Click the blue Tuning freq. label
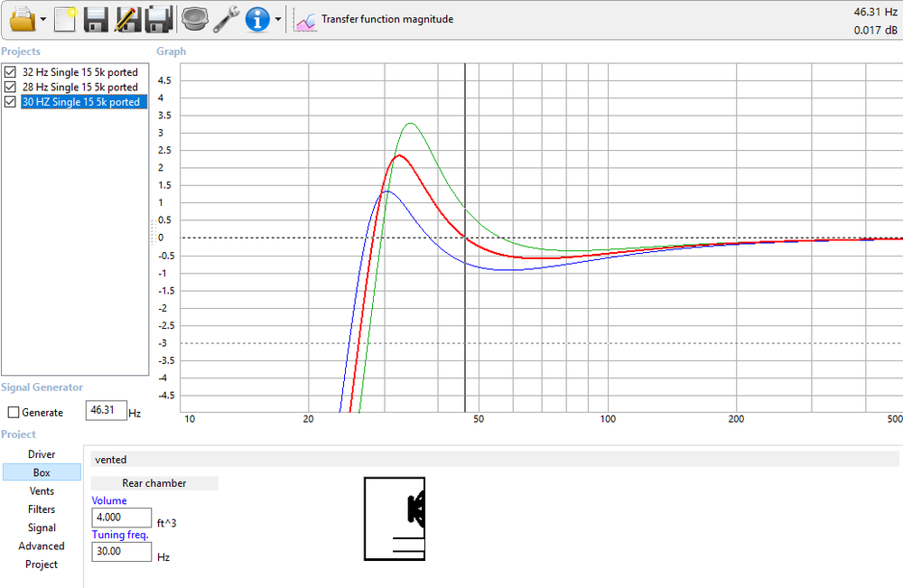The width and height of the screenshot is (903, 588). point(120,535)
